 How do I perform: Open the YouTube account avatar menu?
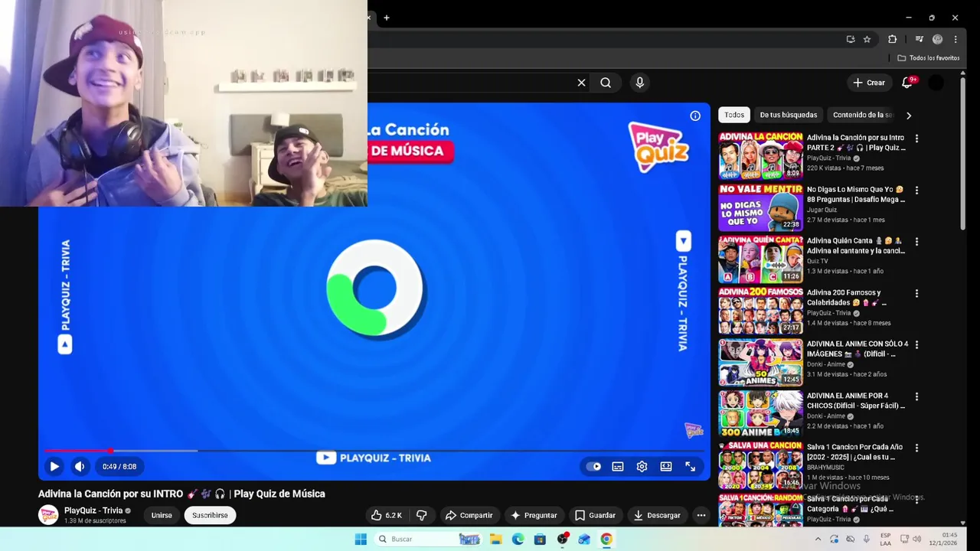coord(936,83)
